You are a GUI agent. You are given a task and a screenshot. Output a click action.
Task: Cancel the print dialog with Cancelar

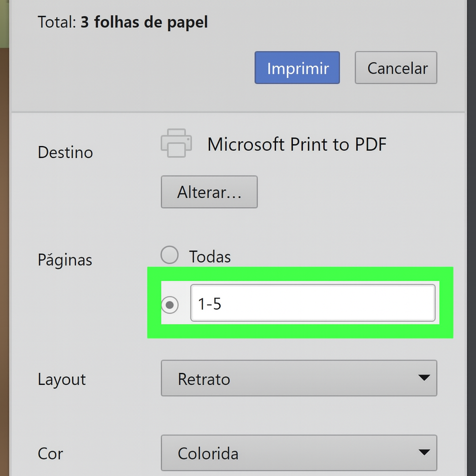(396, 68)
